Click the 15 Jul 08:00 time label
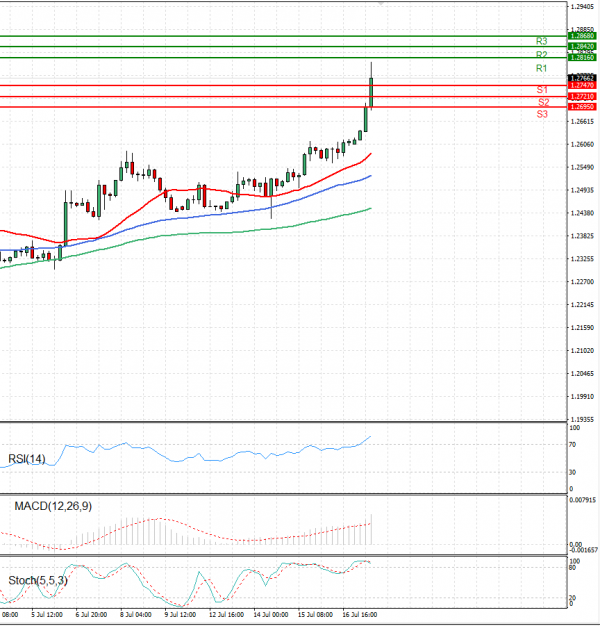600x626 pixels. (x=315, y=614)
